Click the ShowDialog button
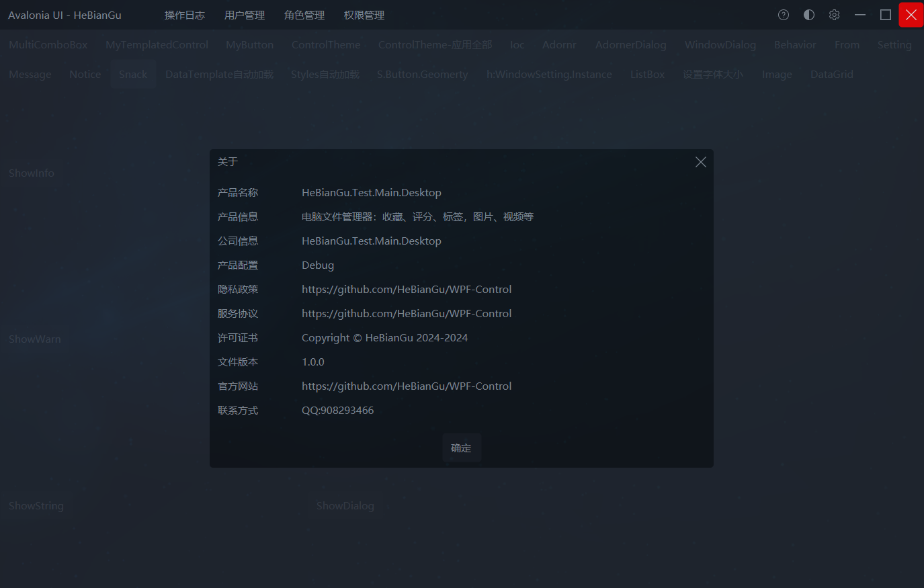The width and height of the screenshot is (924, 588). pyautogui.click(x=345, y=506)
